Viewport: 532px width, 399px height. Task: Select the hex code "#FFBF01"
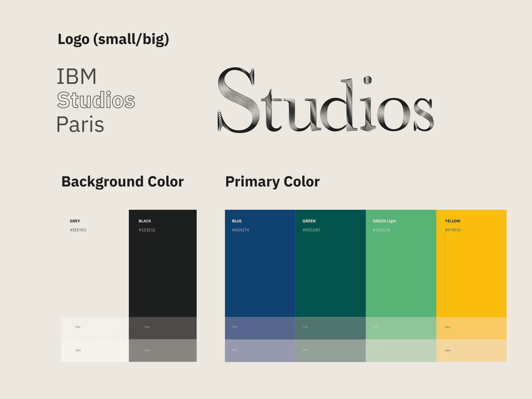tap(453, 230)
